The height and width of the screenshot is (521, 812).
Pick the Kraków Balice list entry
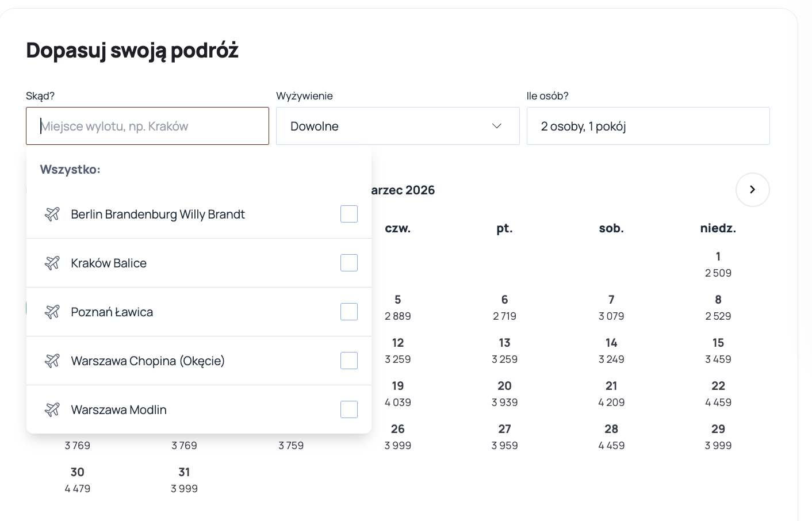[109, 263]
